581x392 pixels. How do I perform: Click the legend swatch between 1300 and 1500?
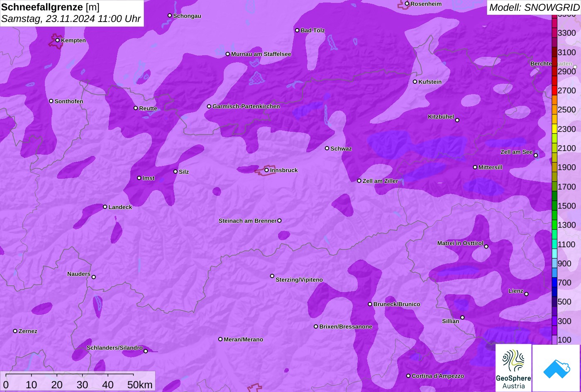point(554,216)
